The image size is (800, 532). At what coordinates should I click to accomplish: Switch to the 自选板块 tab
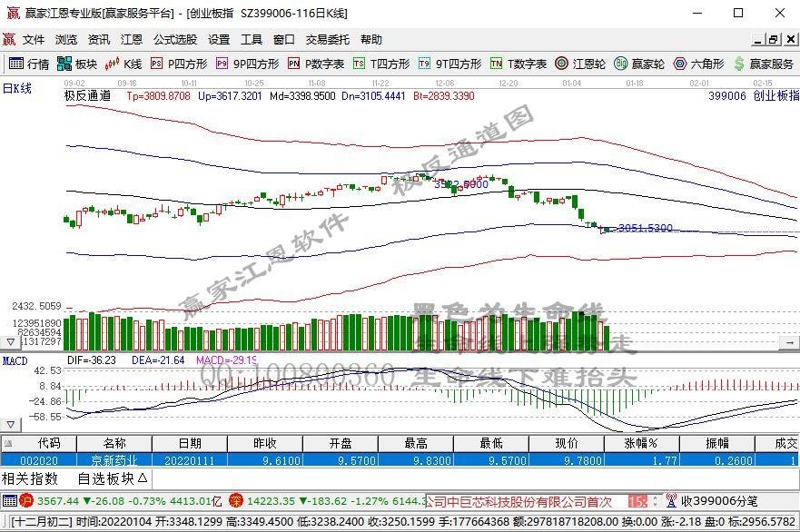coord(113,478)
